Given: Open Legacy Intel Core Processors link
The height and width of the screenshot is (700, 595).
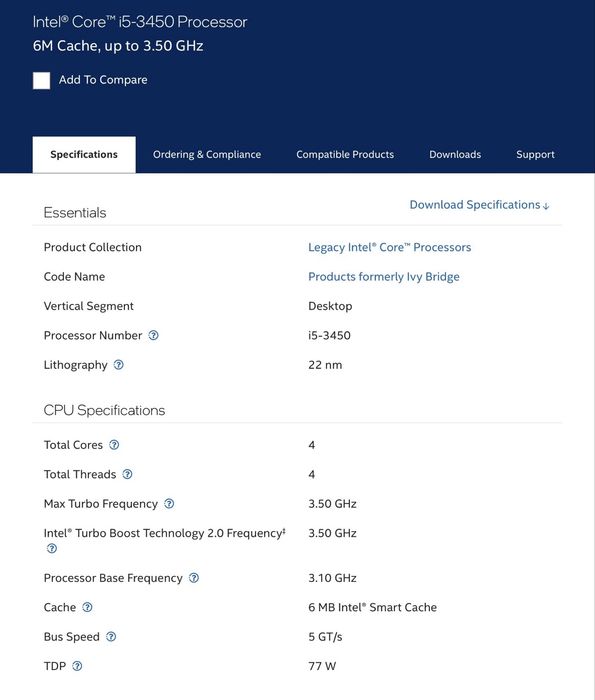Looking at the screenshot, I should [389, 247].
